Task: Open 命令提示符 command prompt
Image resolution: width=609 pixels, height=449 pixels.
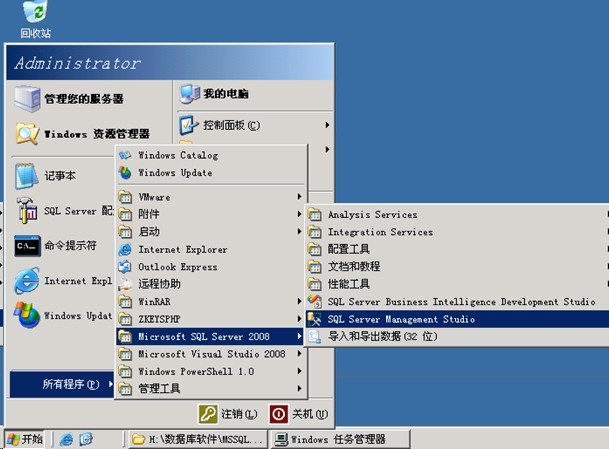Action: [x=68, y=245]
